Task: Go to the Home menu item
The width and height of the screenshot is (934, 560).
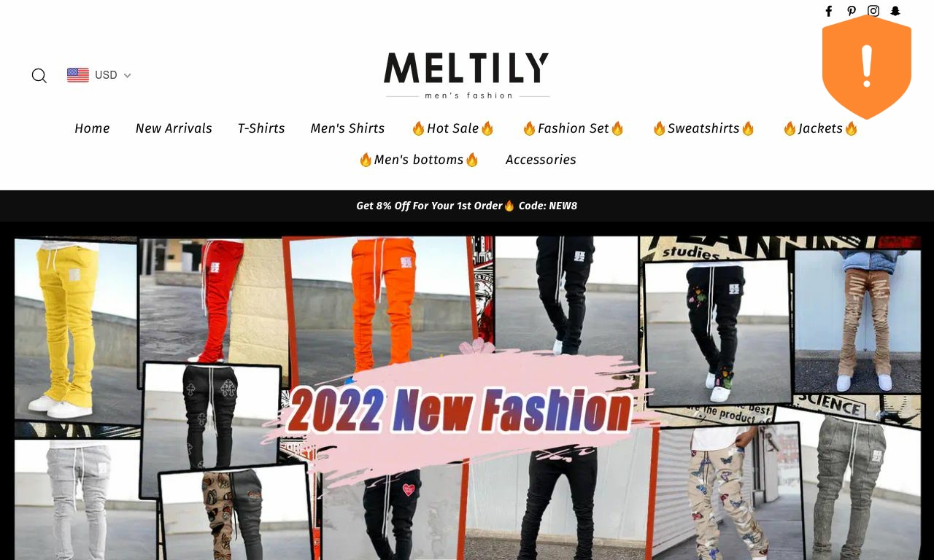Action: (x=92, y=128)
